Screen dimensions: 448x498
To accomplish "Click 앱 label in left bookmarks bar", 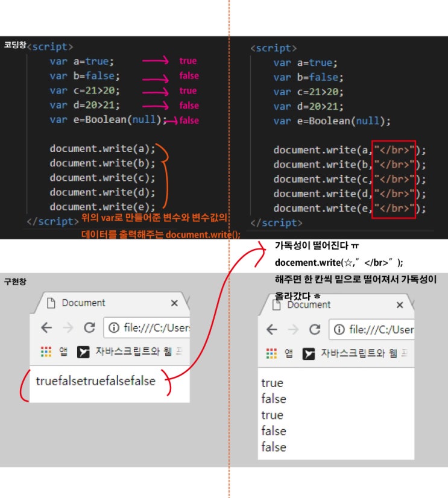I will [x=63, y=351].
